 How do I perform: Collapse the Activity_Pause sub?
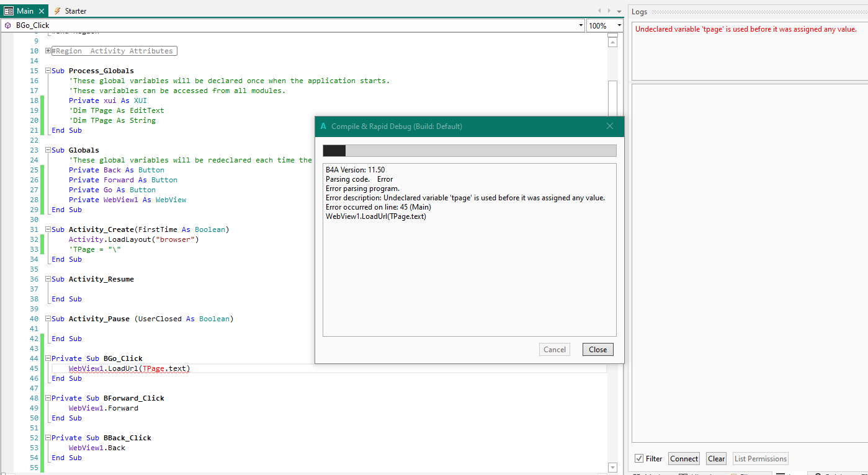[48, 319]
